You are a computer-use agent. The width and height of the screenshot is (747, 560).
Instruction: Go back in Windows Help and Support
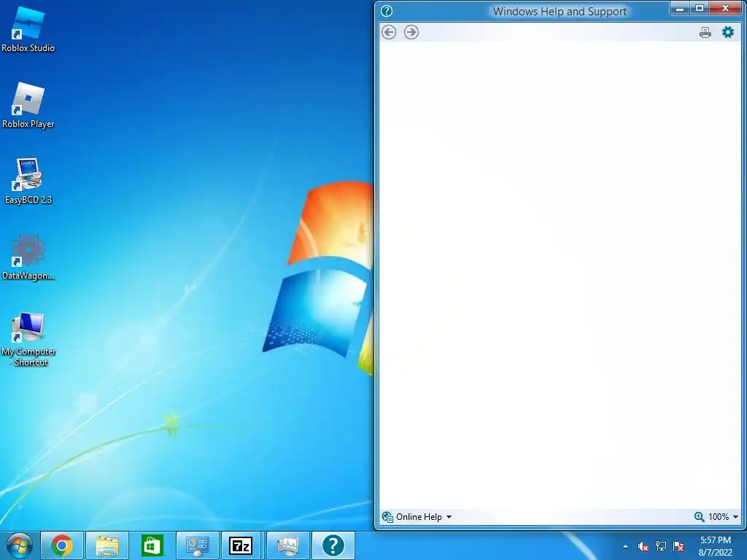click(389, 32)
